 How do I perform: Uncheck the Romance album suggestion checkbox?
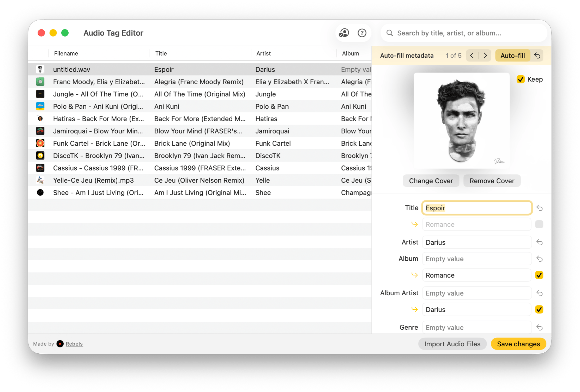tap(539, 275)
